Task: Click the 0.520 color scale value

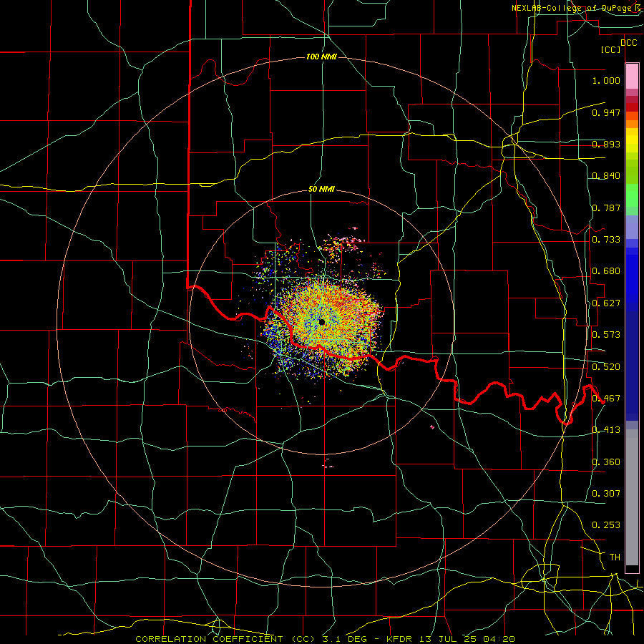Action: [x=606, y=367]
